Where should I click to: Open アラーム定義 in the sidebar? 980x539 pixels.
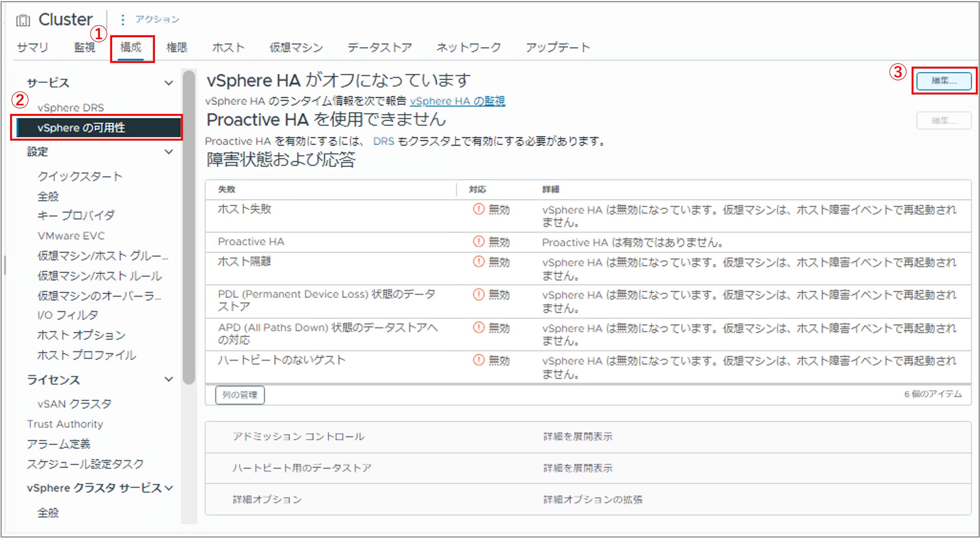tap(59, 444)
